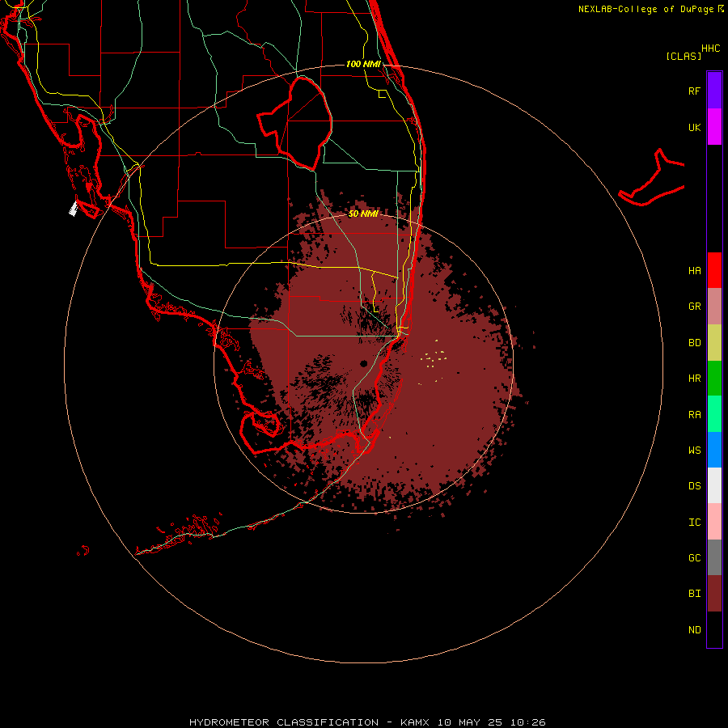Click the 100 NMI range ring label
The width and height of the screenshot is (728, 728).
pos(363,64)
